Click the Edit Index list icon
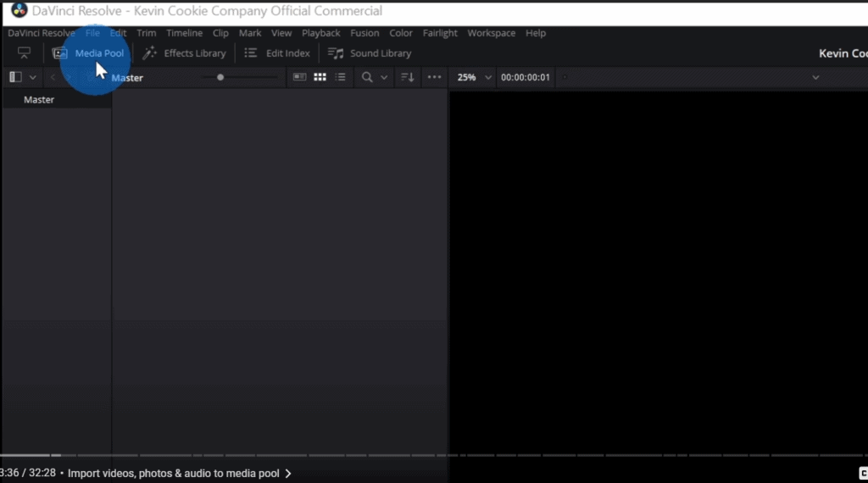Viewport: 868px width, 483px height. click(x=251, y=53)
